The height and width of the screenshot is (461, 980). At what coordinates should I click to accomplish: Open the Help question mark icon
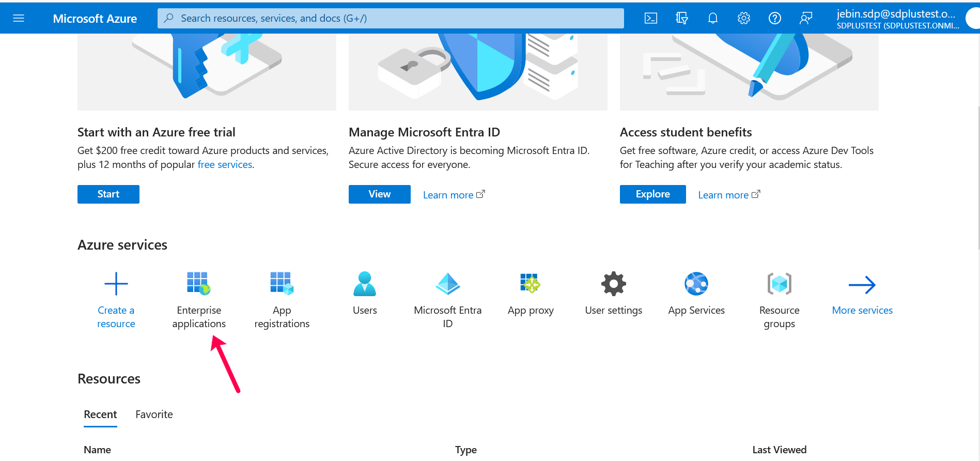click(775, 19)
